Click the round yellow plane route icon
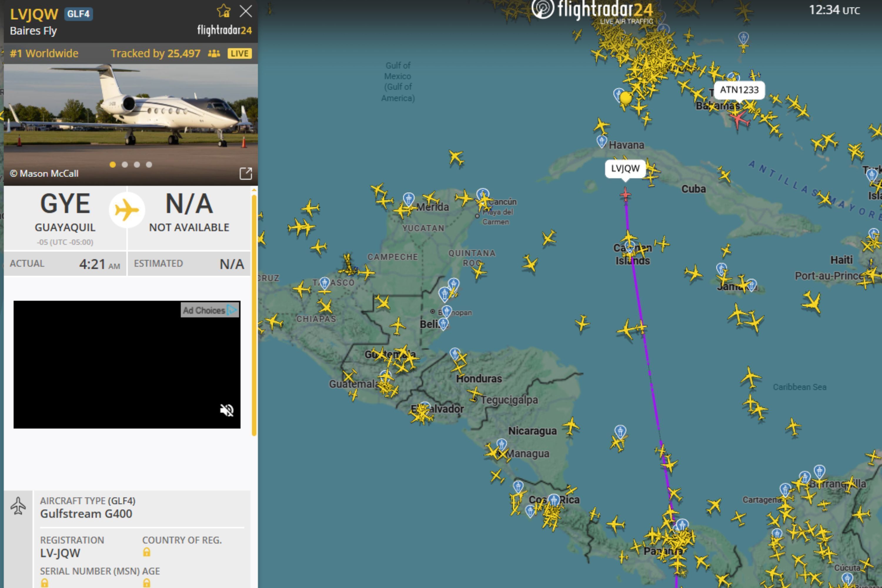This screenshot has width=882, height=588. 127,210
